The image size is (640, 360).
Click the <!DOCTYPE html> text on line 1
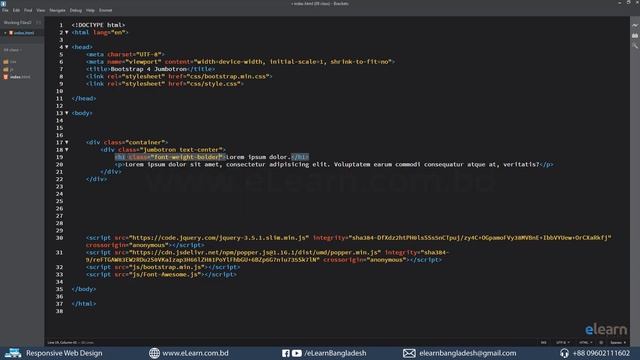[98, 25]
